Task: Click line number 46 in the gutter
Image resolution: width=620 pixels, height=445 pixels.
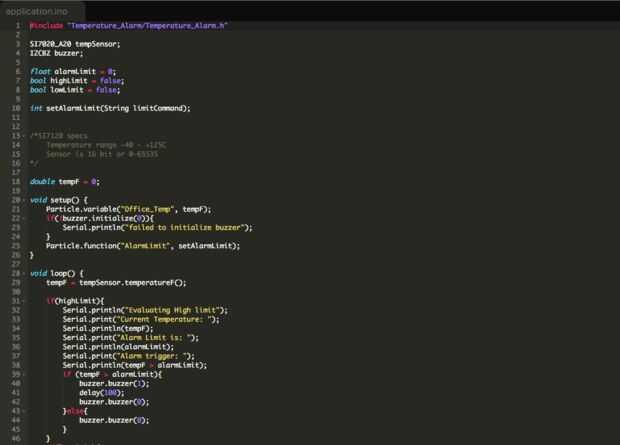Action: tap(16, 438)
